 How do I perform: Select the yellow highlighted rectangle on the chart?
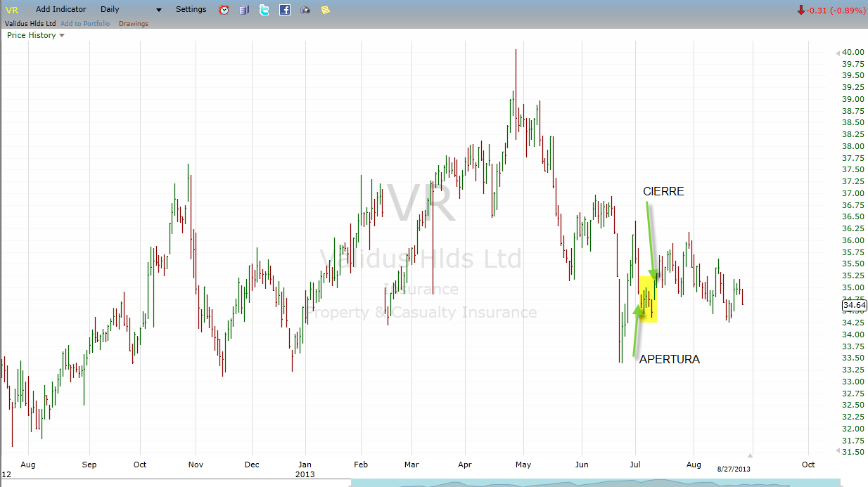[x=648, y=299]
